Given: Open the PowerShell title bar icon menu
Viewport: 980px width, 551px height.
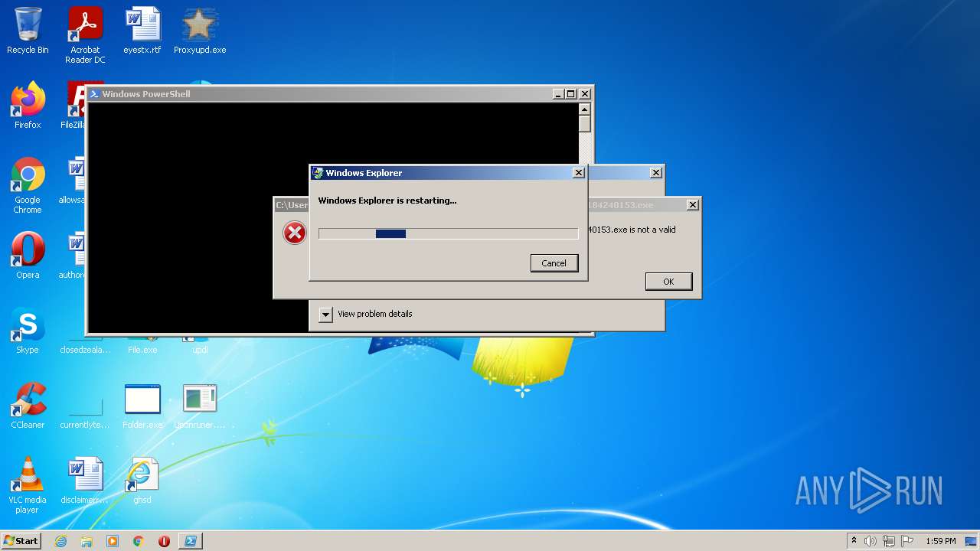Looking at the screenshot, I should pyautogui.click(x=94, y=94).
